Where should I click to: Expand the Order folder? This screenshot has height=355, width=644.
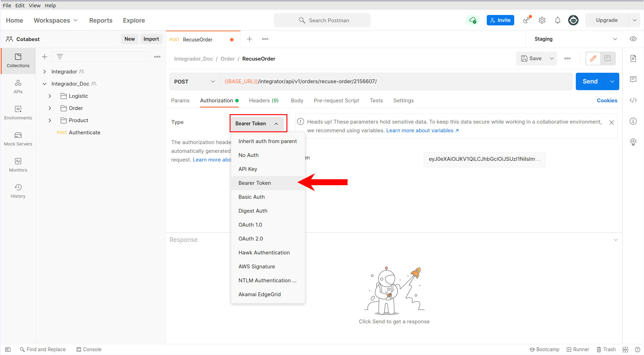tap(50, 108)
